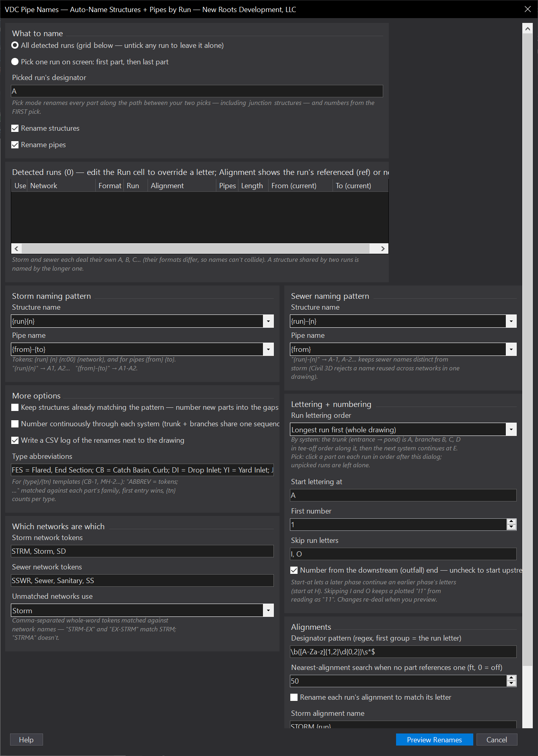Screen dimensions: 538x756
Task: Click Pipes column header
Action: click(227, 186)
